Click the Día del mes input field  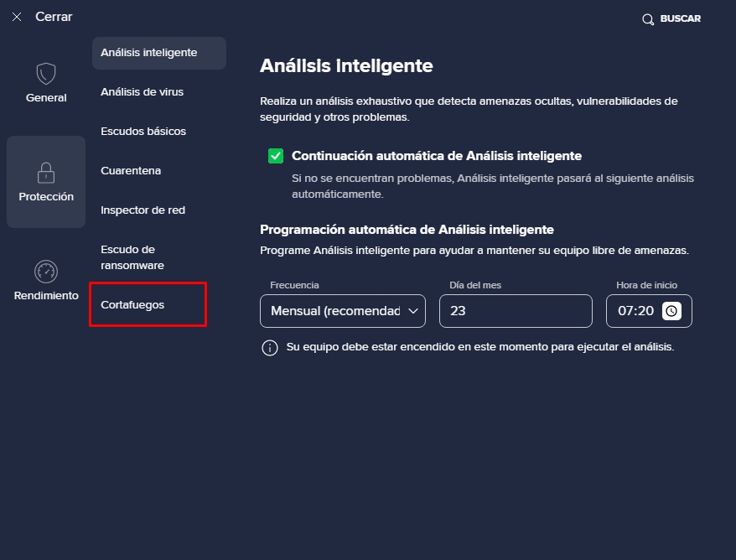(x=516, y=311)
